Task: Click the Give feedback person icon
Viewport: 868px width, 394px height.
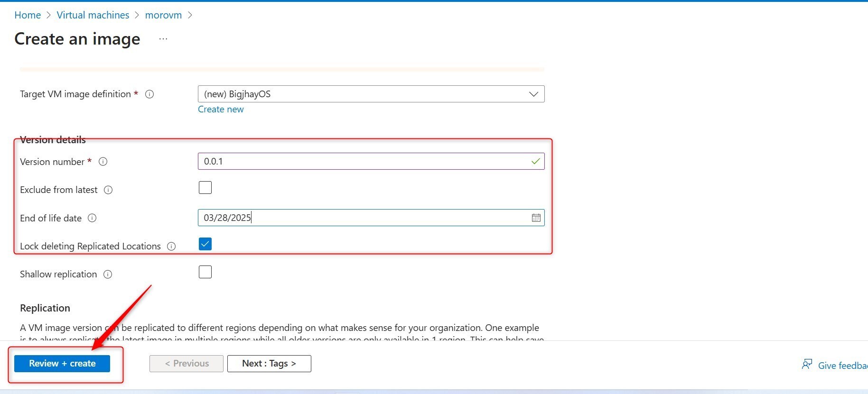Action: tap(807, 364)
